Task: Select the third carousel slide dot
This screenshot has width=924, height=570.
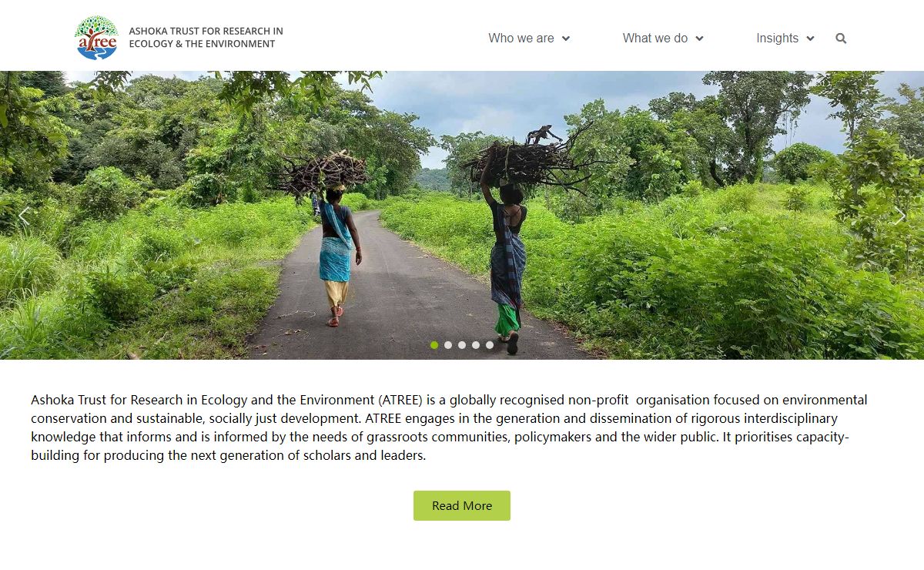Action: pos(462,345)
